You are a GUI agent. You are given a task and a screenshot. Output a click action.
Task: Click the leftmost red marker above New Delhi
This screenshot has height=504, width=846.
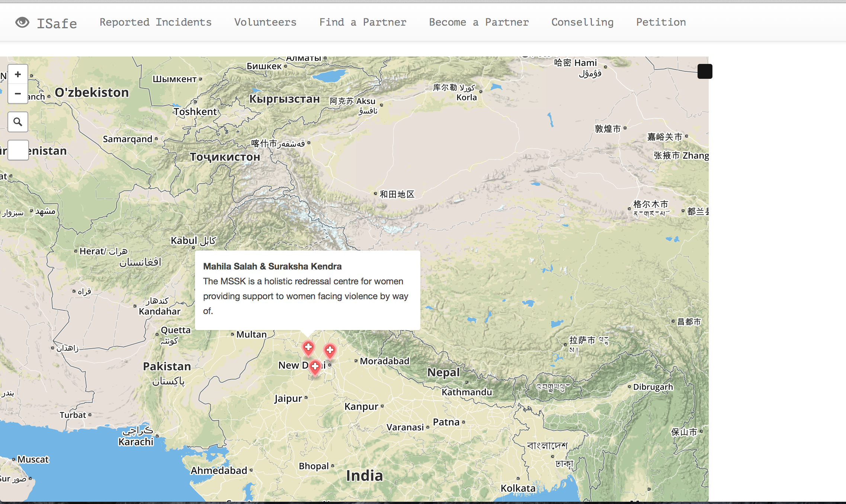[x=308, y=348]
